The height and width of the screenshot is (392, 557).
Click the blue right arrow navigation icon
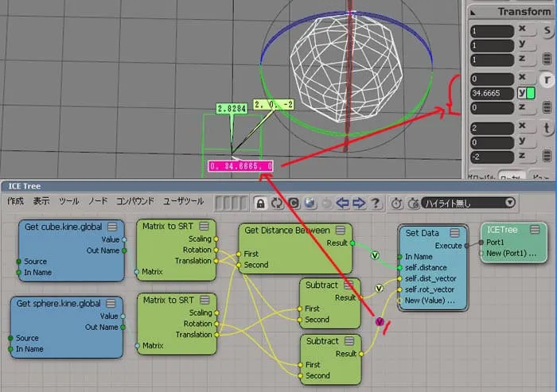point(359,203)
